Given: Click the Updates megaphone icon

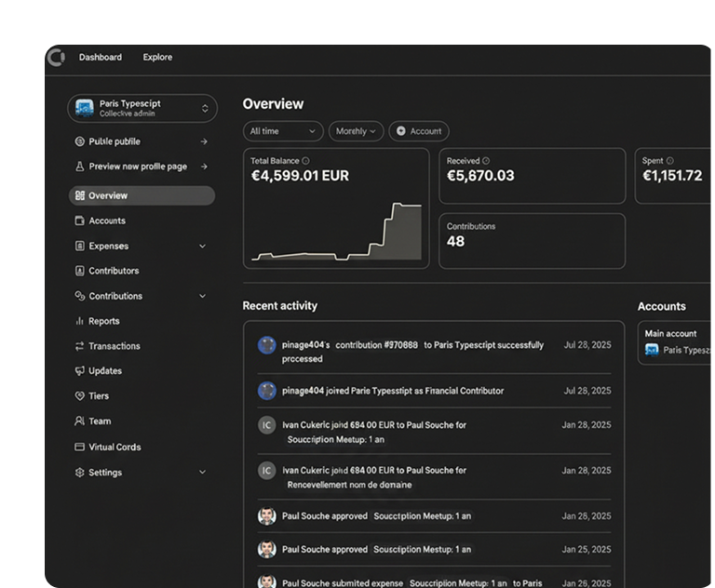Looking at the screenshot, I should (x=80, y=371).
